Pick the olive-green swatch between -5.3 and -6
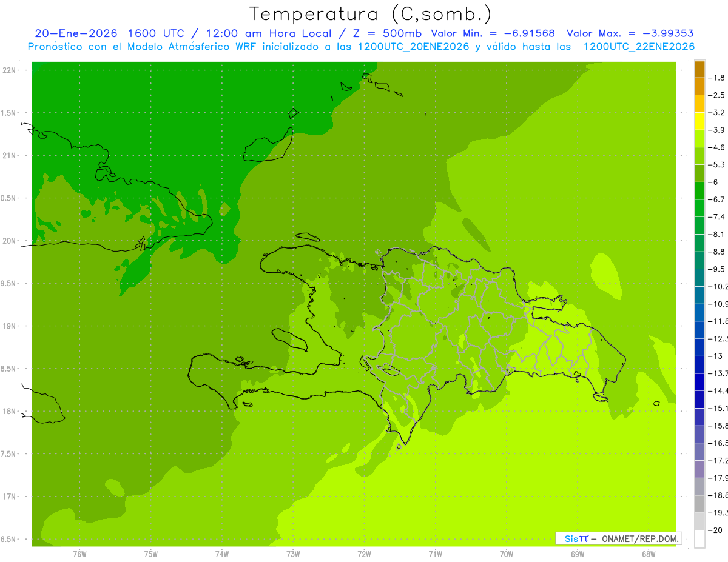 tap(699, 173)
